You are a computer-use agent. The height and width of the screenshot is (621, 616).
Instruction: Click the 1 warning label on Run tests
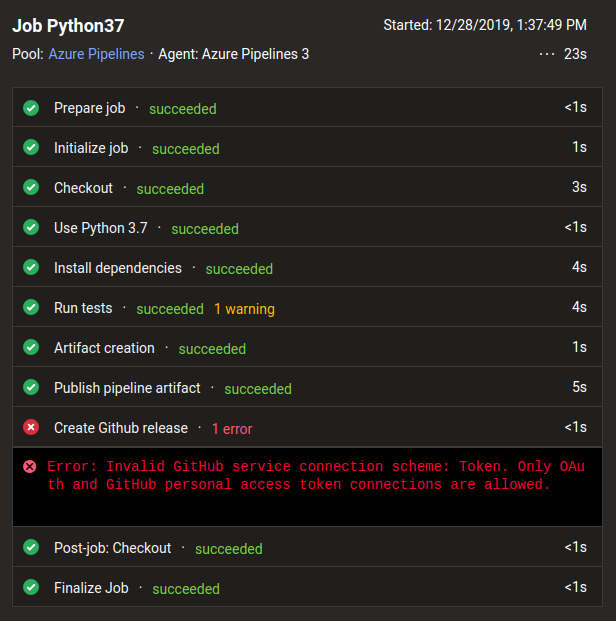244,309
